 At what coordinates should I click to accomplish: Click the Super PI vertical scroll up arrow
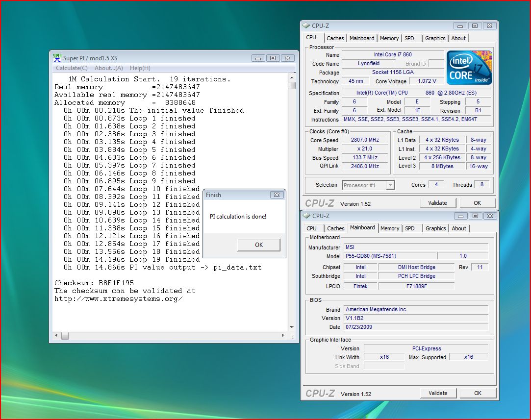click(x=292, y=77)
